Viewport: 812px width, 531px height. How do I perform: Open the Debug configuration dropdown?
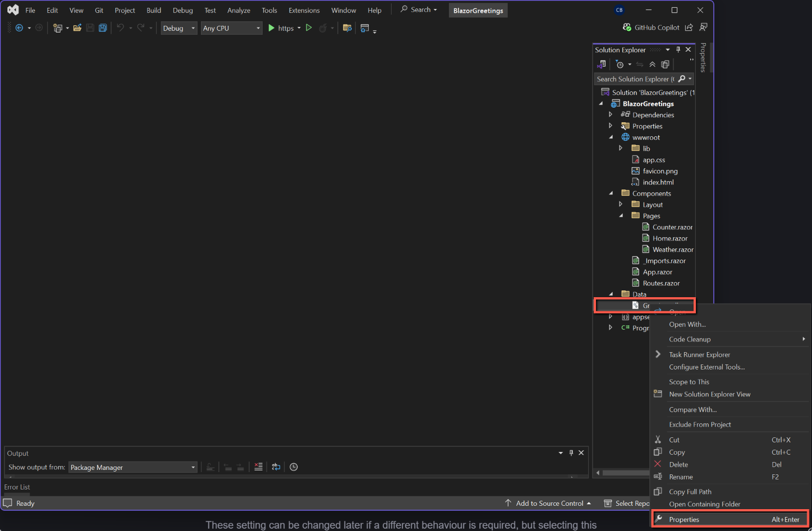(179, 28)
